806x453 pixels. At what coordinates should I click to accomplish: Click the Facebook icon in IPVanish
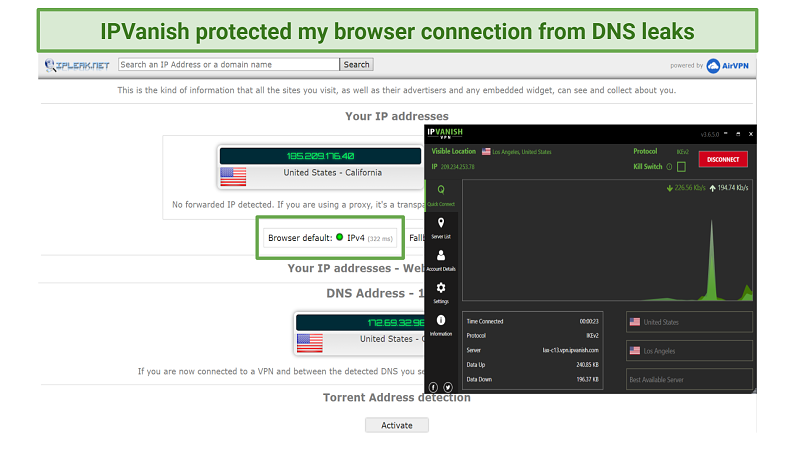click(x=433, y=387)
